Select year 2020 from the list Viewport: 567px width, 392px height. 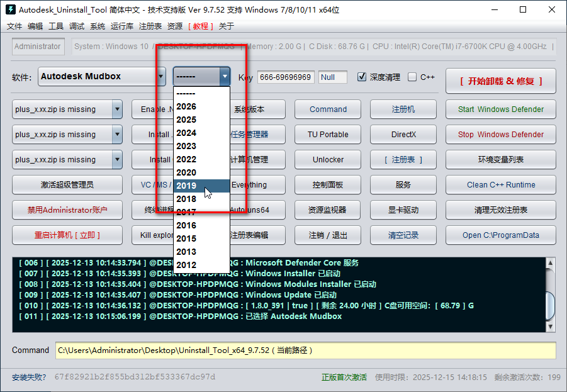(x=201, y=172)
